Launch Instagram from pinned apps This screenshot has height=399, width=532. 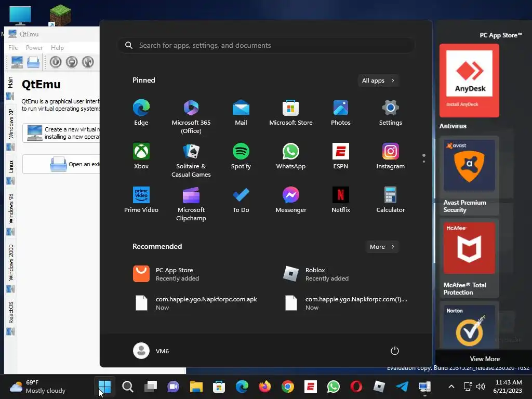(391, 156)
